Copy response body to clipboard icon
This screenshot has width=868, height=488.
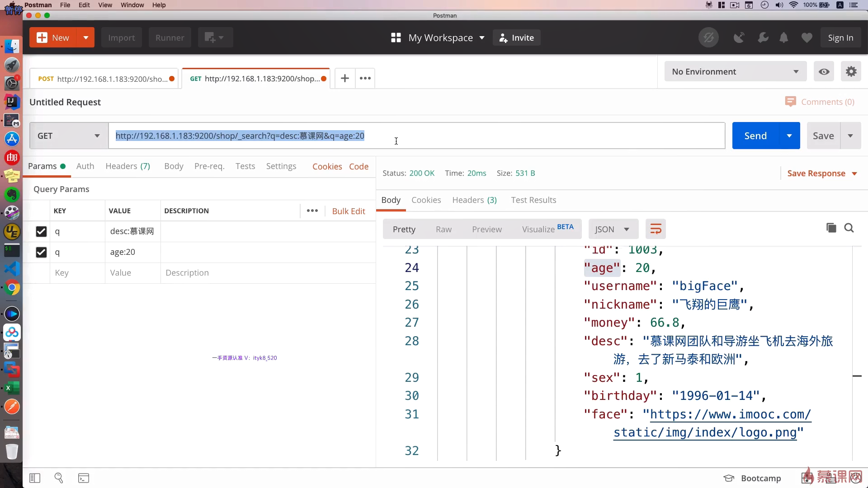pos(831,228)
